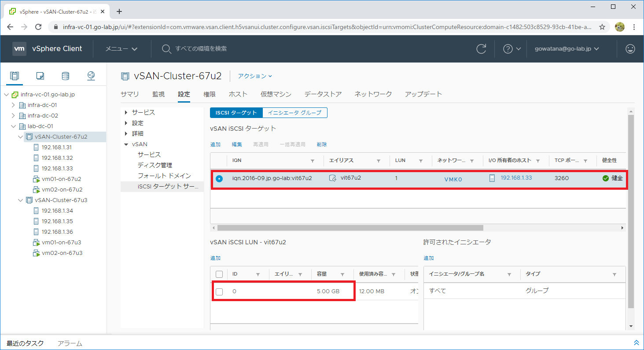Click the 5.00 GB capacity cell
Screen dimensions: 644x350
[328, 291]
